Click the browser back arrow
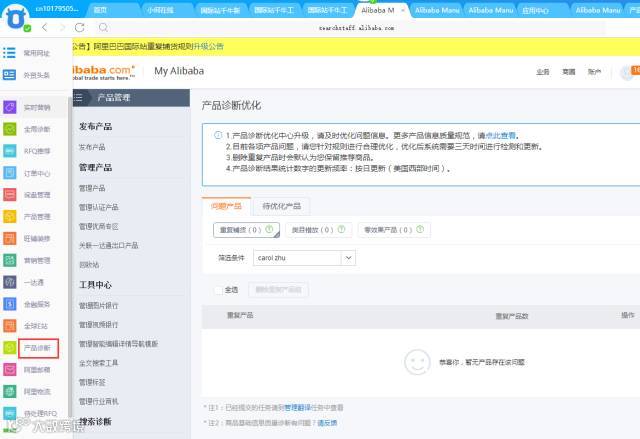640x439 pixels. click(x=45, y=27)
